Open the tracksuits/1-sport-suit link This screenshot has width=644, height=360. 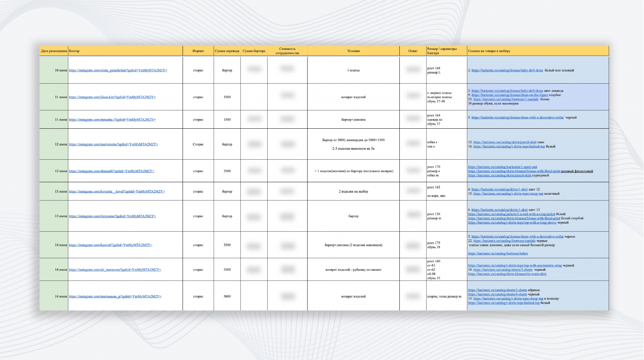tap(503, 167)
